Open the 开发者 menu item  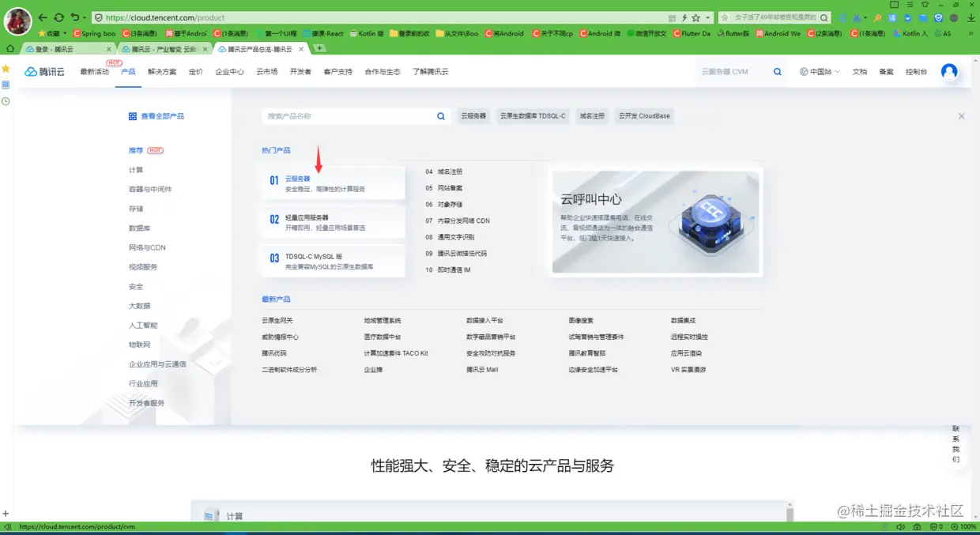(x=300, y=72)
